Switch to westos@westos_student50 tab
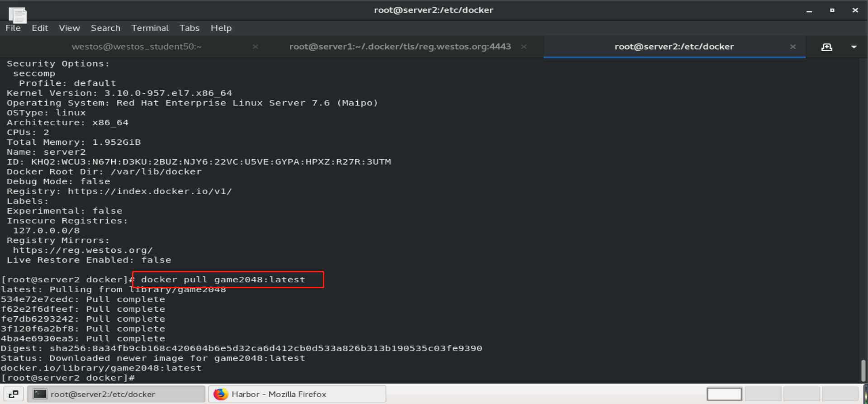The height and width of the screenshot is (404, 868). tap(137, 47)
